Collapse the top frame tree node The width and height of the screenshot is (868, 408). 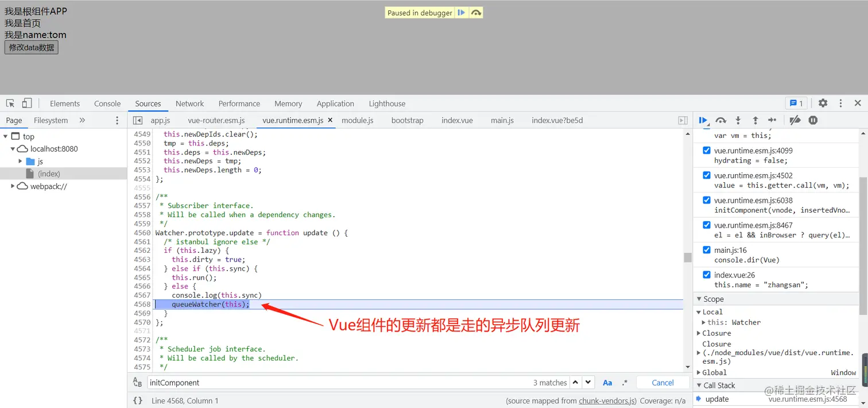coord(5,136)
